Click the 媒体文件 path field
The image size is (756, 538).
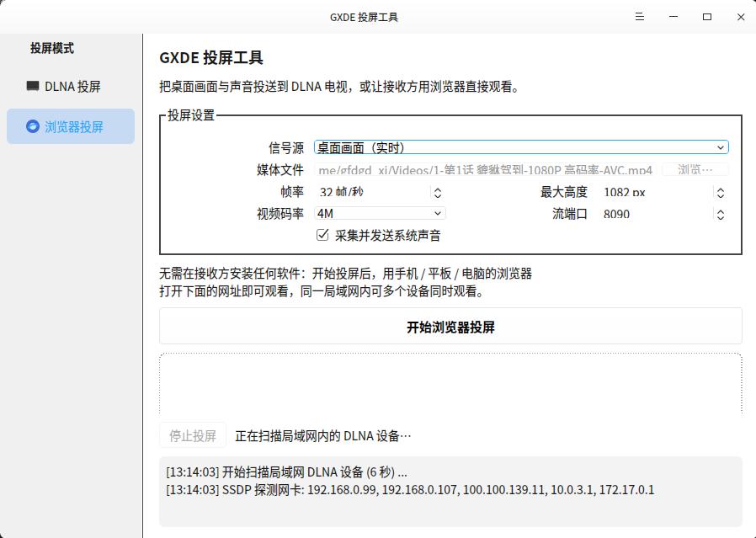pyautogui.click(x=485, y=170)
